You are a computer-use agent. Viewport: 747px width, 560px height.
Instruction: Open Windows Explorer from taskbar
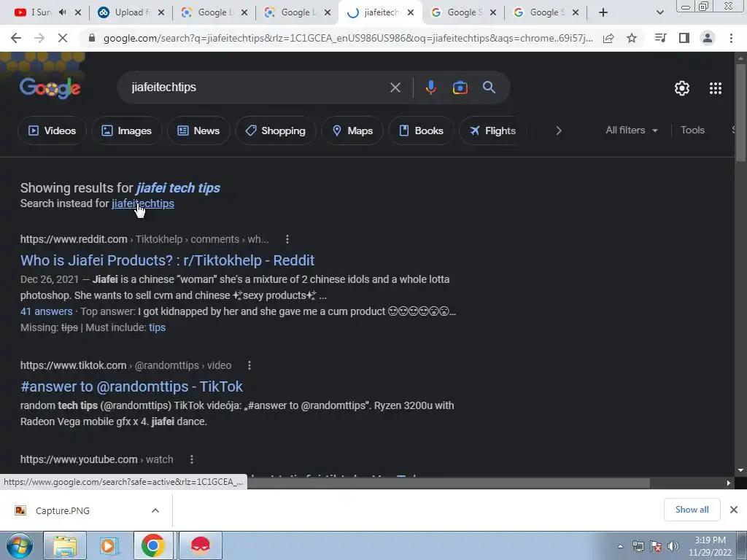pos(65,545)
